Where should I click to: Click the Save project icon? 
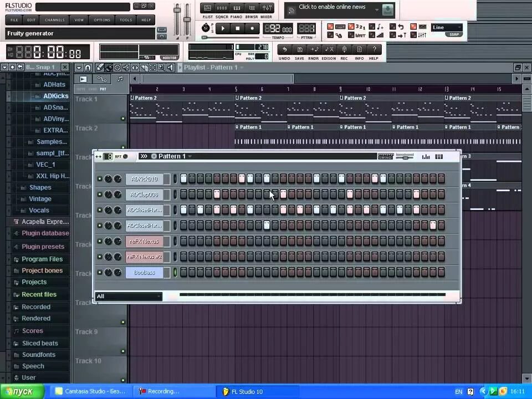coord(299,49)
